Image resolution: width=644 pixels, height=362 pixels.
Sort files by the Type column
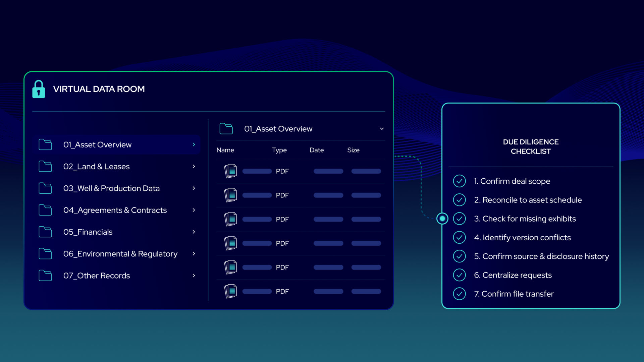(x=279, y=150)
